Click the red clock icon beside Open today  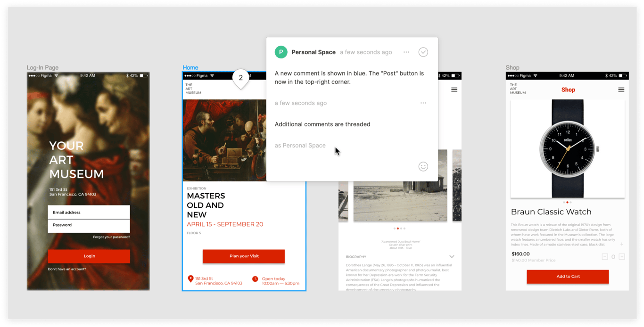click(255, 279)
